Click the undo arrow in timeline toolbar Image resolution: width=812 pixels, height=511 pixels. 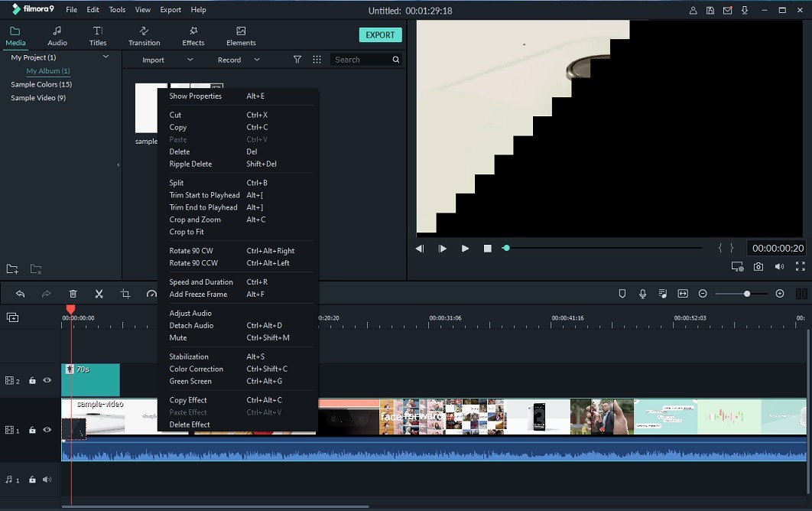click(21, 294)
